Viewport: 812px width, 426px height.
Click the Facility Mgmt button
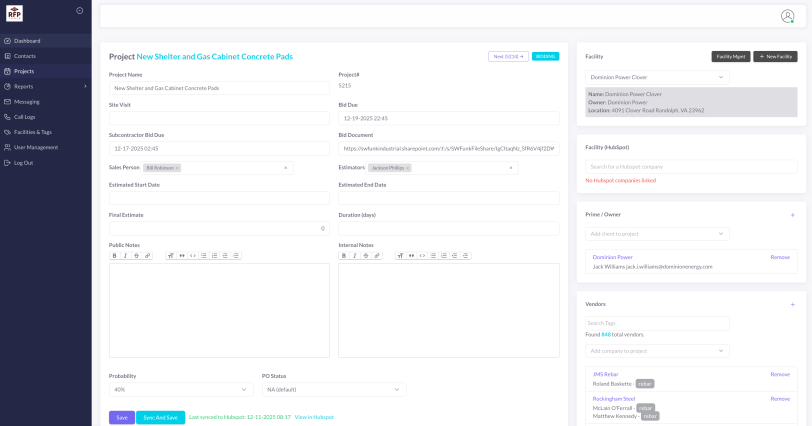coord(731,56)
